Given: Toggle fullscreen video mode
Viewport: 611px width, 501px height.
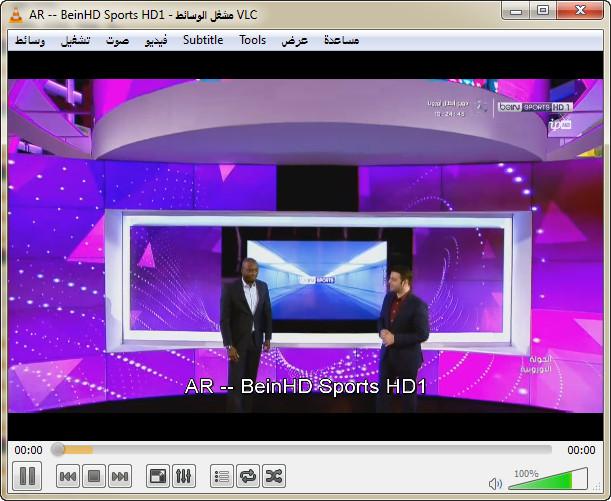Looking at the screenshot, I should [x=157, y=476].
